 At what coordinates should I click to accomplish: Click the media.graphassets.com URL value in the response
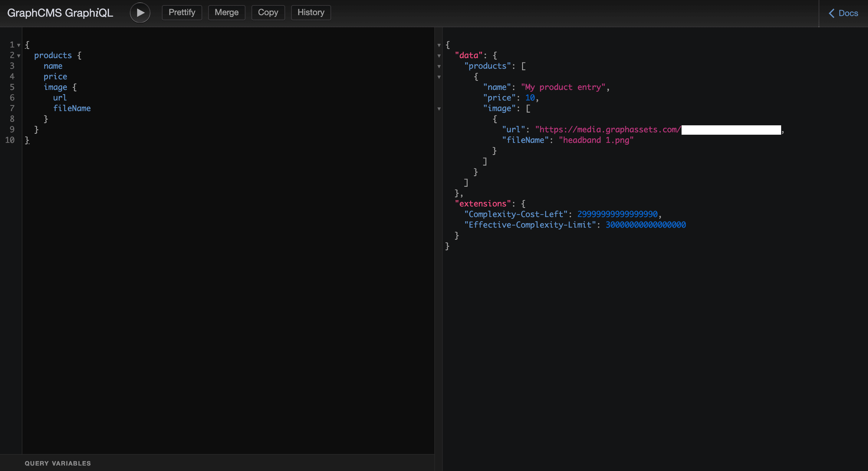[x=608, y=130]
